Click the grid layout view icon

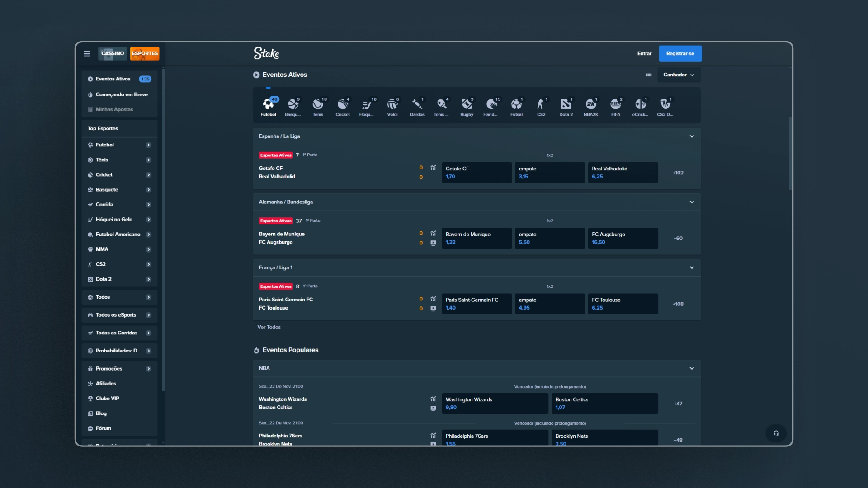[x=649, y=75]
